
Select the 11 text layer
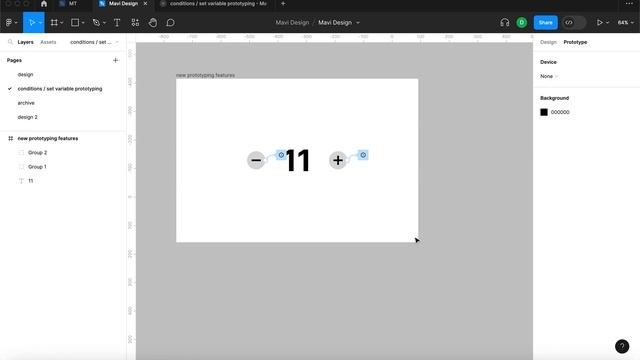(31, 181)
